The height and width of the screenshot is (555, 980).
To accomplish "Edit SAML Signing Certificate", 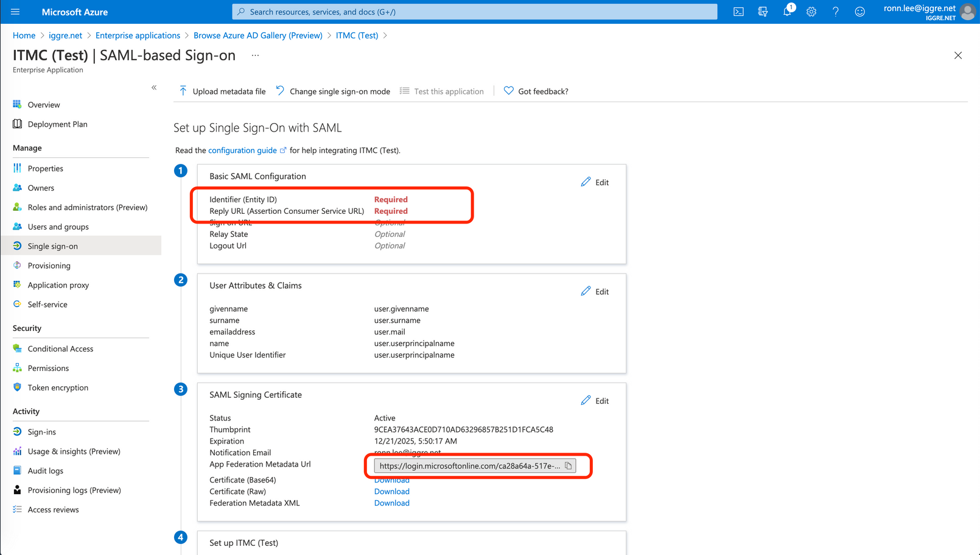I will [x=595, y=400].
